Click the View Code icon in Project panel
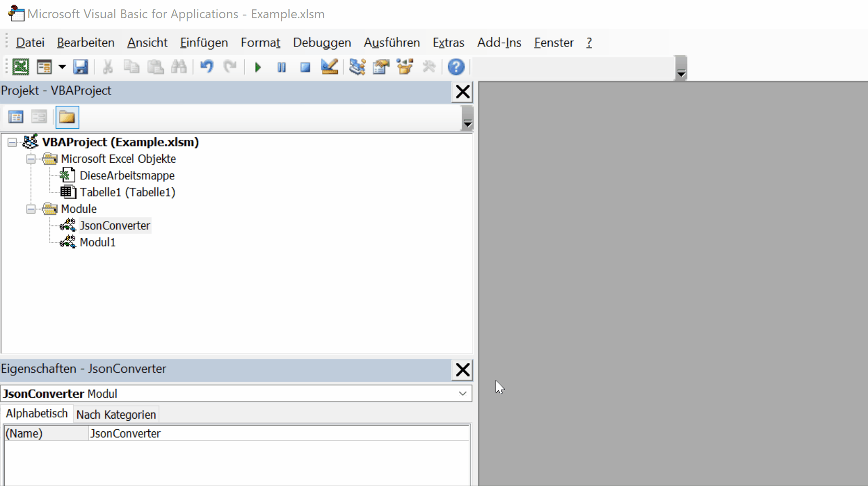 (x=16, y=117)
